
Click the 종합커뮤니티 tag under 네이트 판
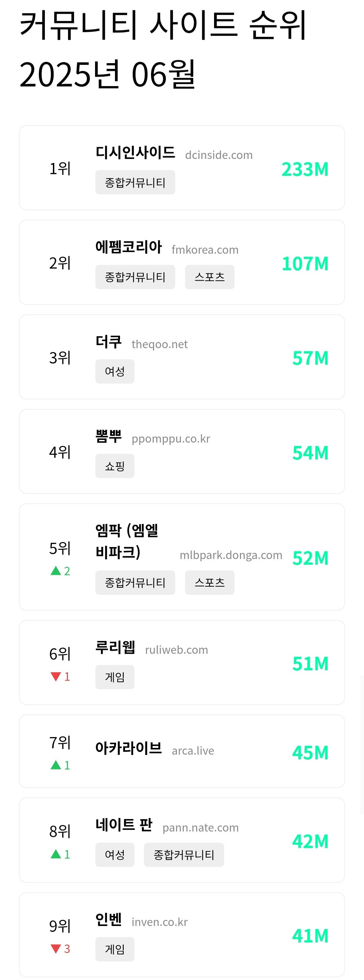pyautogui.click(x=184, y=855)
